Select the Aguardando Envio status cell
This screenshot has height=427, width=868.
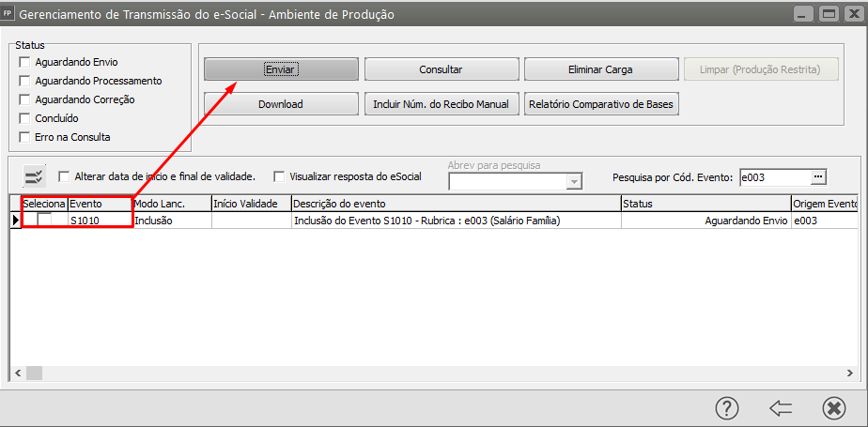[705, 221]
